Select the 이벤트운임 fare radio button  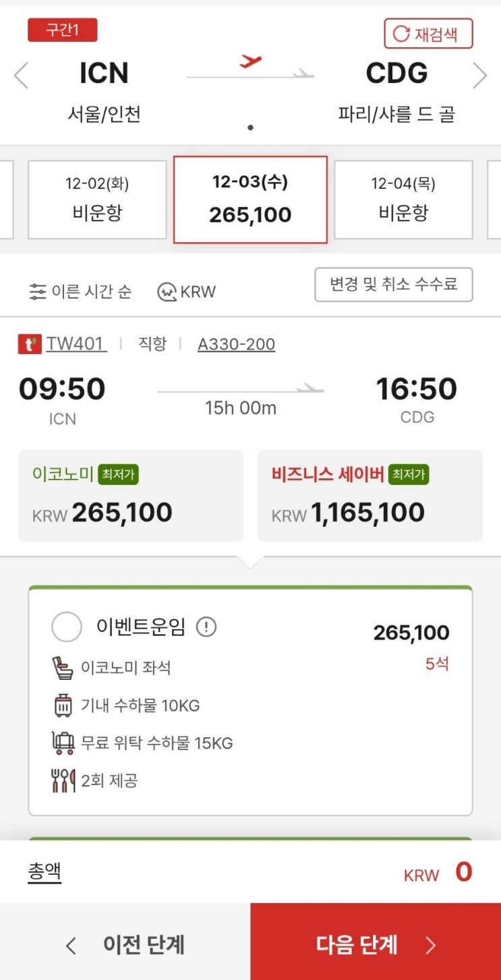(x=67, y=627)
